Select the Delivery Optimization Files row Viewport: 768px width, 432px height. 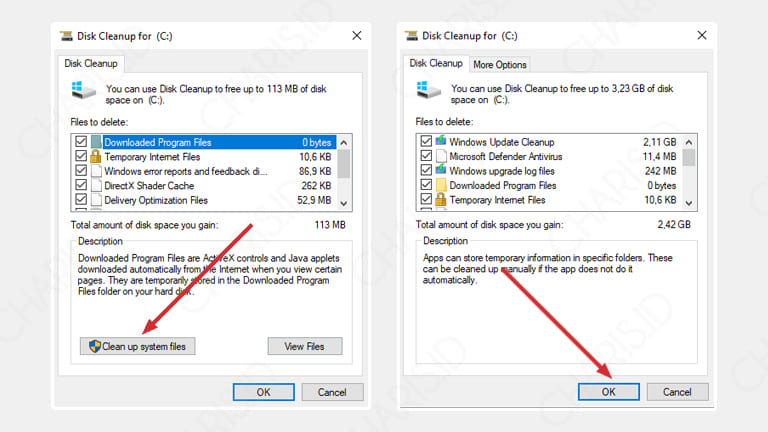[204, 200]
